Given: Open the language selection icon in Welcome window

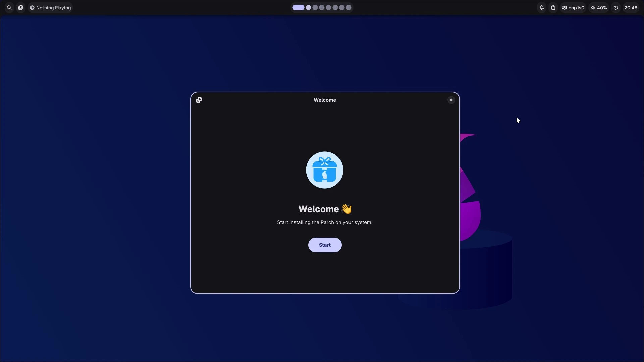Looking at the screenshot, I should click(x=199, y=100).
